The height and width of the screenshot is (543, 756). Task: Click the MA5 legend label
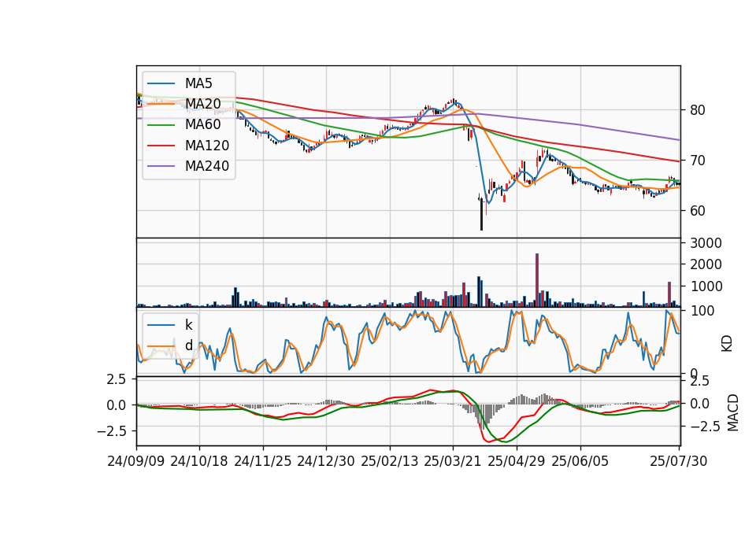pyautogui.click(x=198, y=83)
